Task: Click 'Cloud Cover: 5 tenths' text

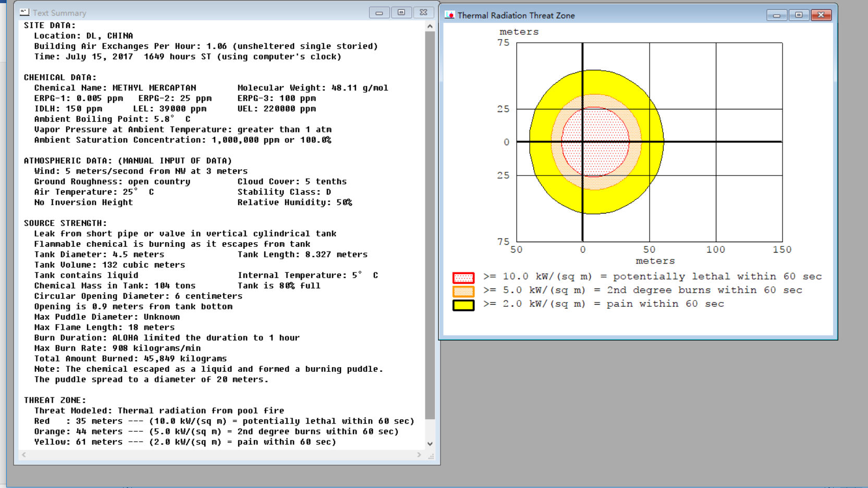Action: (292, 181)
